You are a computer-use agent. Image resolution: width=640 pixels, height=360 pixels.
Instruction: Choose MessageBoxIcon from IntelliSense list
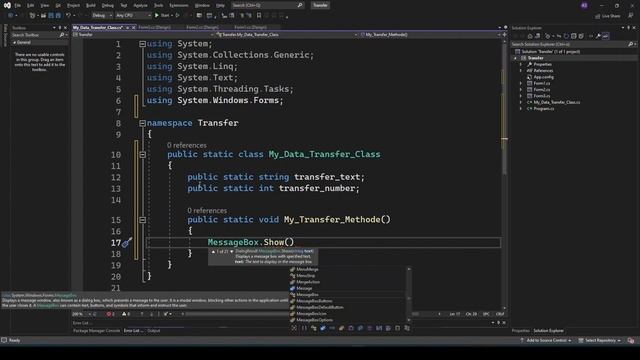[311, 313]
